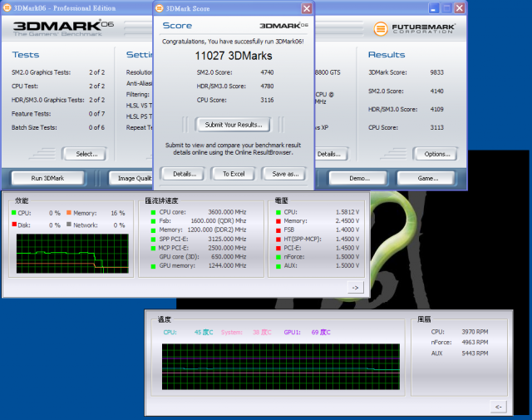Click MCP PCI-E green indicator
This screenshot has width=532, height=420.
(x=153, y=248)
